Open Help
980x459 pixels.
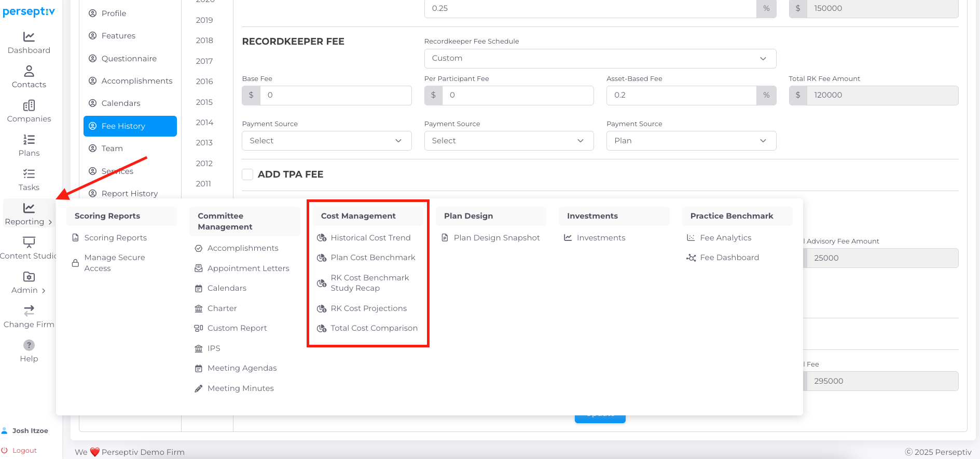coord(29,352)
